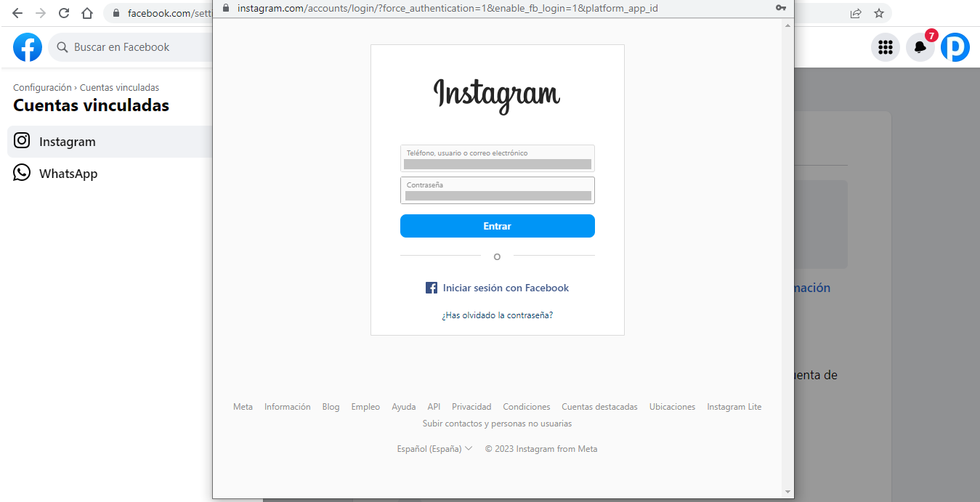Open the Privacidad footer link
The image size is (980, 502).
tap(471, 407)
